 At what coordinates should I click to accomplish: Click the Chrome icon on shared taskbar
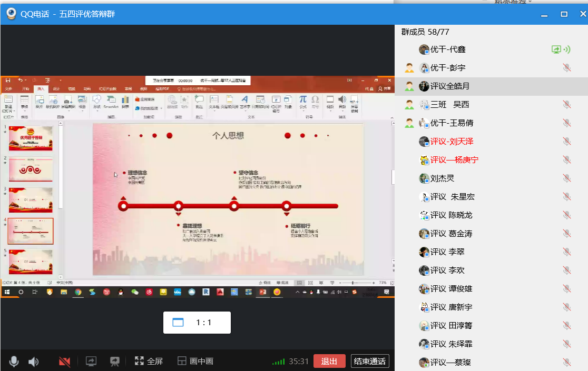(x=78, y=292)
